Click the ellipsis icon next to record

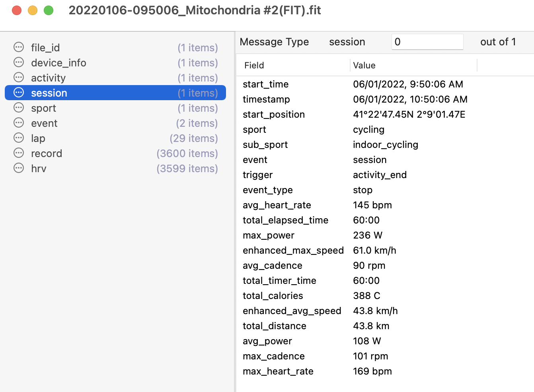pyautogui.click(x=19, y=153)
